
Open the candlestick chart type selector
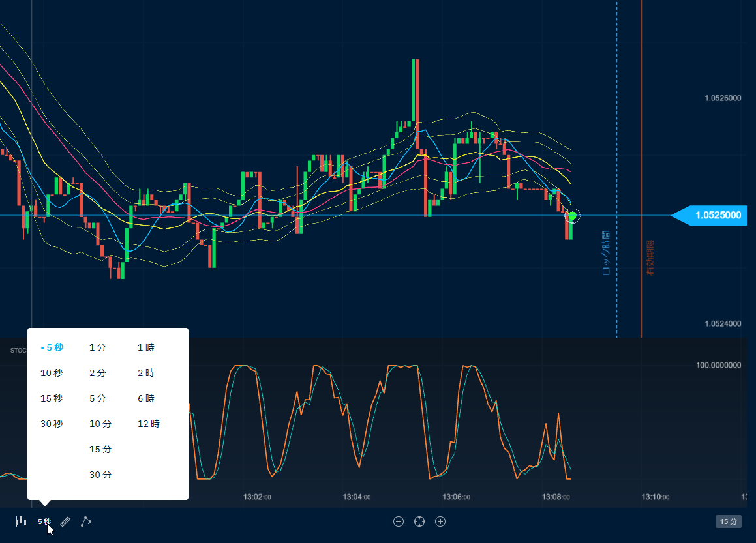point(21,521)
